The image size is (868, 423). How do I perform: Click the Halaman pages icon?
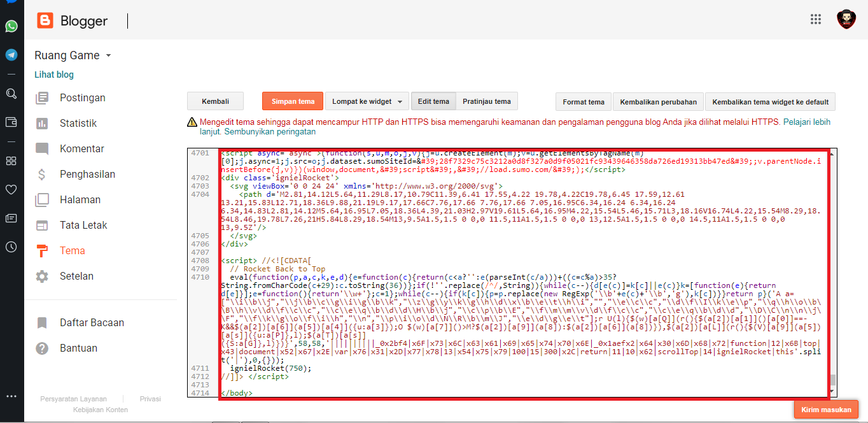(x=42, y=200)
